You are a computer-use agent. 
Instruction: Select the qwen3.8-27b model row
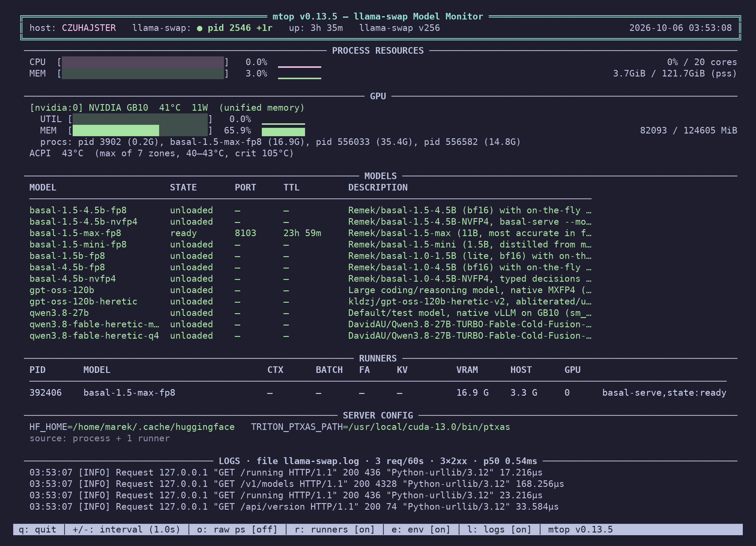tap(310, 313)
